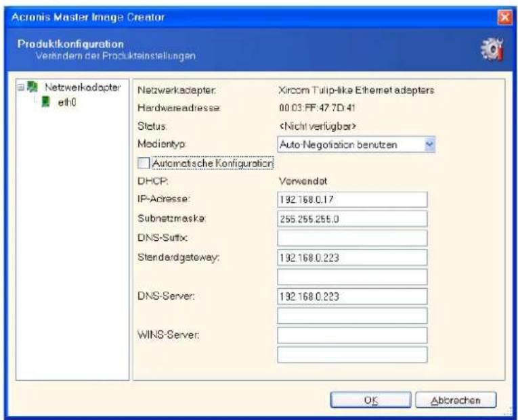Click the Hardwareadresse label
This screenshot has height=420, width=518.
click(179, 108)
